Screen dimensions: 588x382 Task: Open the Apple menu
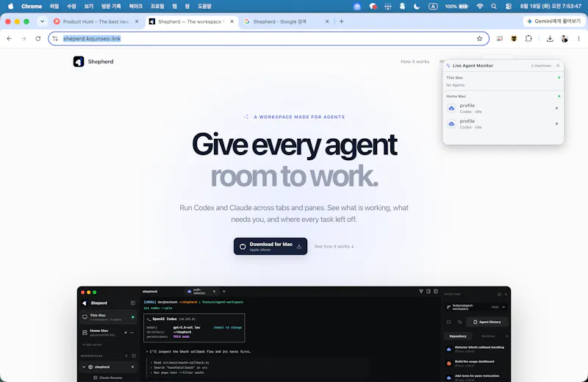(10, 7)
